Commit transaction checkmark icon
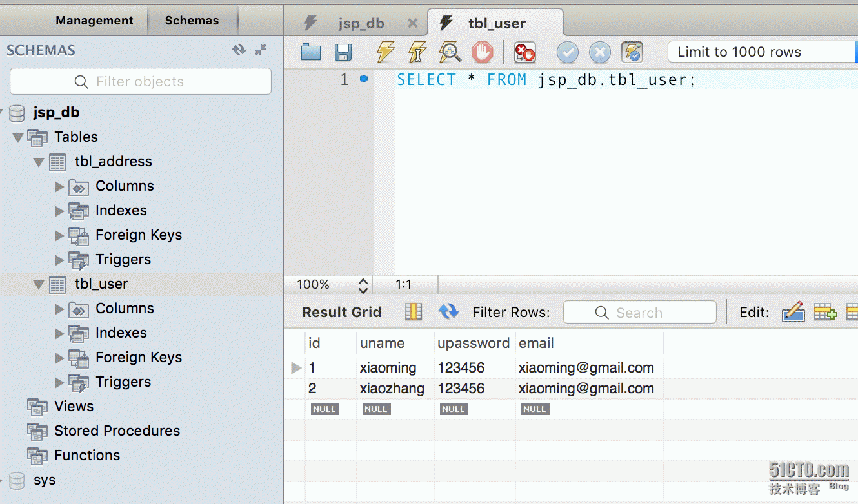The height and width of the screenshot is (504, 858). pyautogui.click(x=567, y=52)
